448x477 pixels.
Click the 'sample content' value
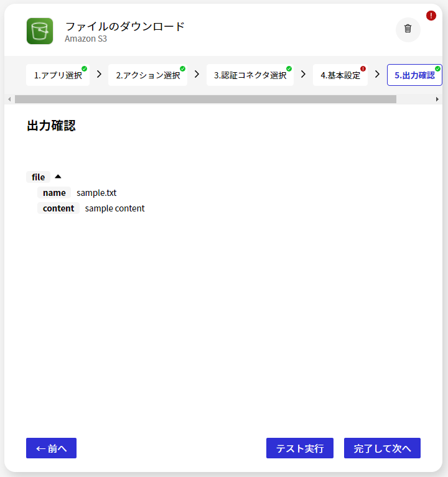tap(114, 208)
